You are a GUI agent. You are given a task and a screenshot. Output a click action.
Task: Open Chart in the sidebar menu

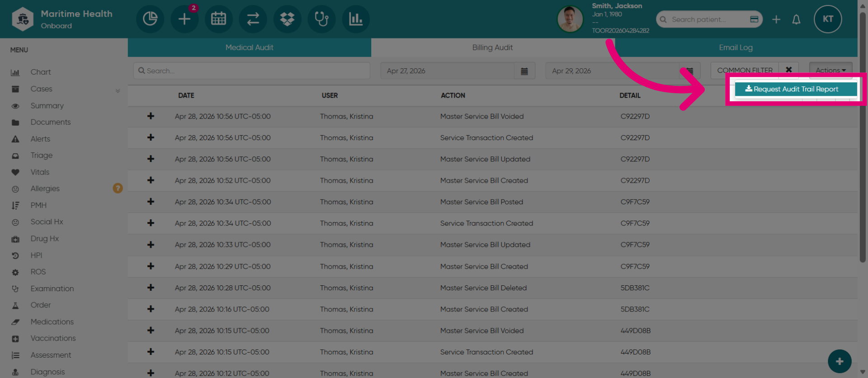click(x=41, y=72)
